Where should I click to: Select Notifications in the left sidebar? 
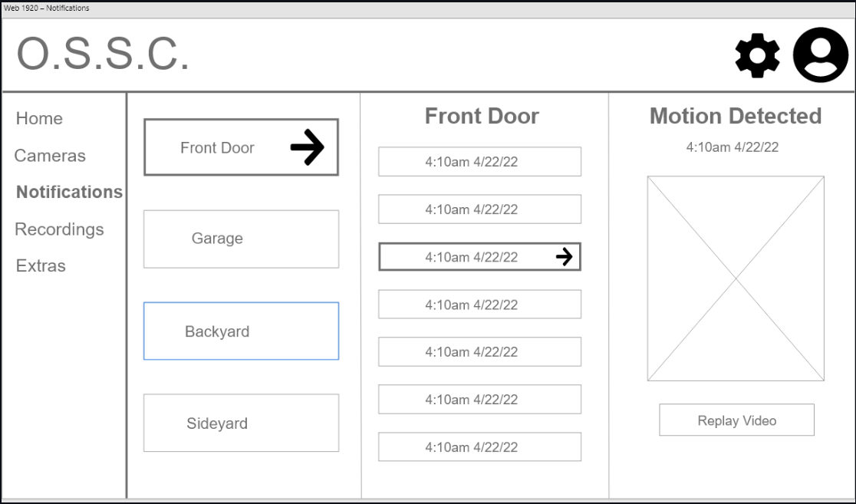(69, 192)
